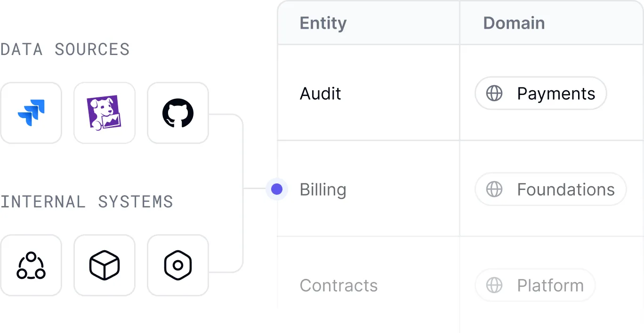Click the globe icon beside Foundations
Viewport: 644px width, 333px height.
pos(494,189)
